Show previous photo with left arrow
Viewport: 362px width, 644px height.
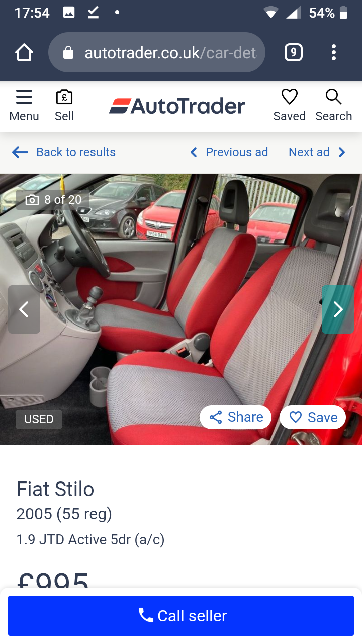pyautogui.click(x=24, y=309)
